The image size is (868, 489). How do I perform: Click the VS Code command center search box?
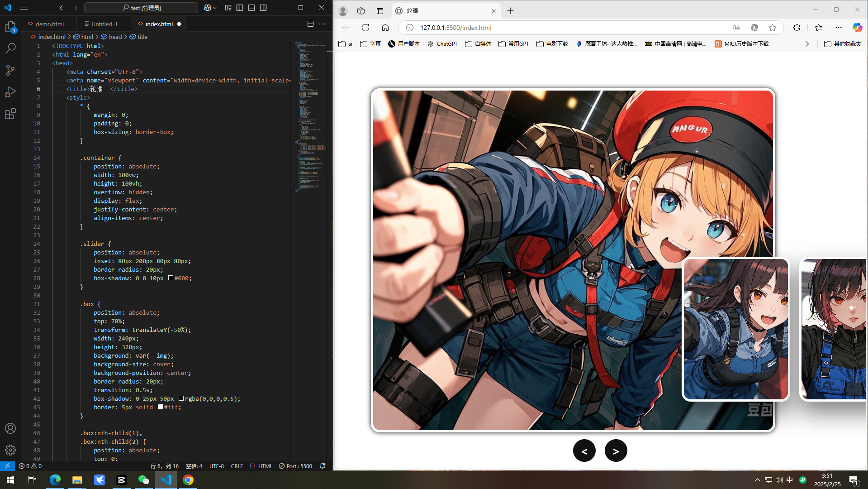point(141,8)
